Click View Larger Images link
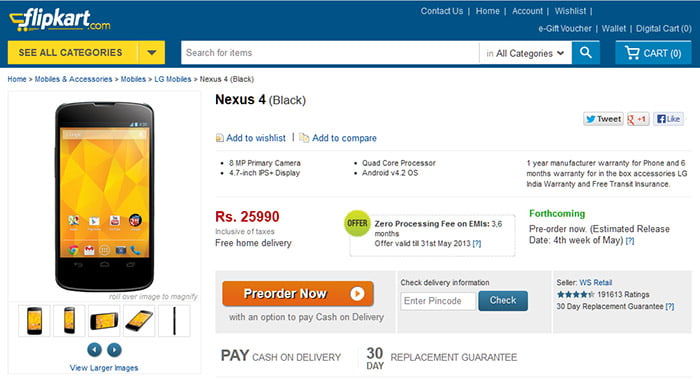Screen dimensions: 700x381 pyautogui.click(x=104, y=368)
